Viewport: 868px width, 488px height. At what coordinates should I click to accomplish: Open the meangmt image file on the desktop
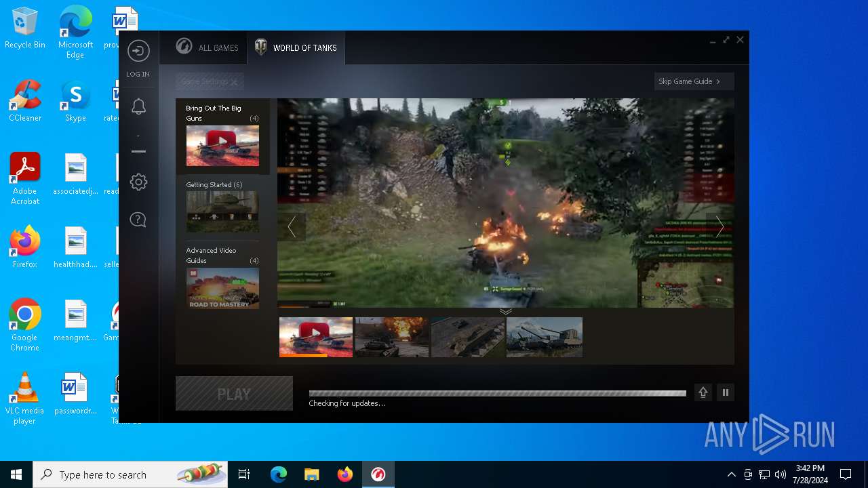tap(75, 321)
